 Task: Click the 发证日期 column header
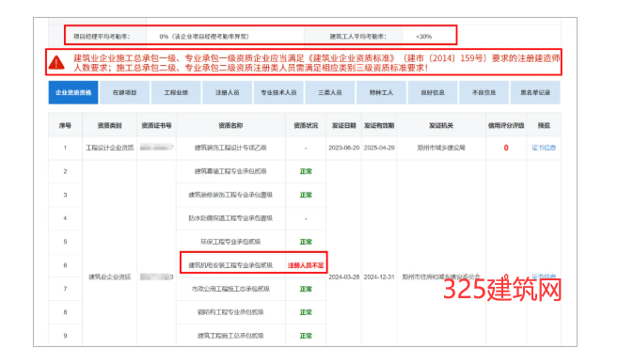click(343, 125)
